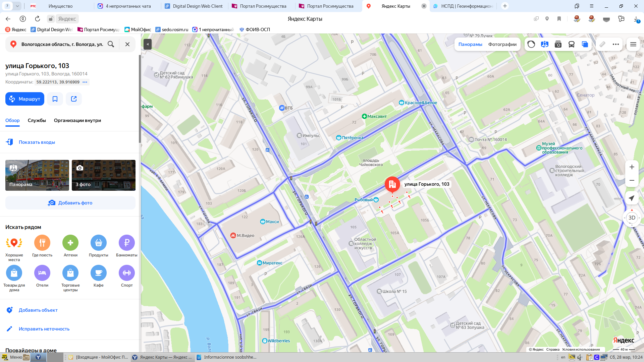Toggle Панорамы layer on the map
The height and width of the screenshot is (362, 644).
point(470,44)
